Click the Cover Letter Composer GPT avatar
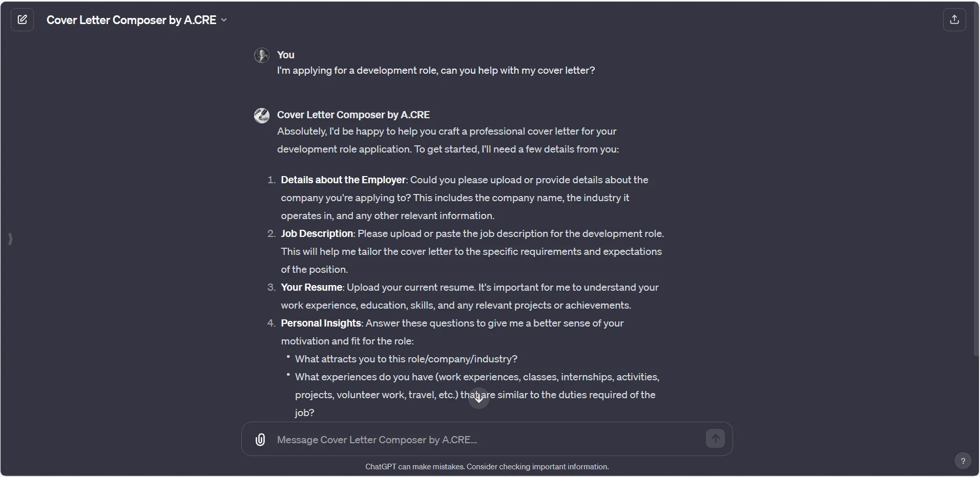 click(x=262, y=115)
